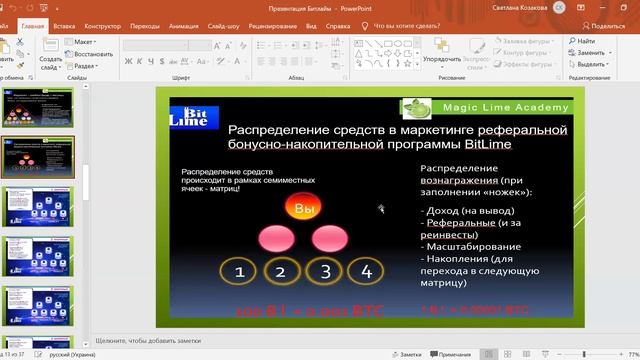Open the Анимация ribbon tab
Screen dimensions: 640x360
(183, 26)
